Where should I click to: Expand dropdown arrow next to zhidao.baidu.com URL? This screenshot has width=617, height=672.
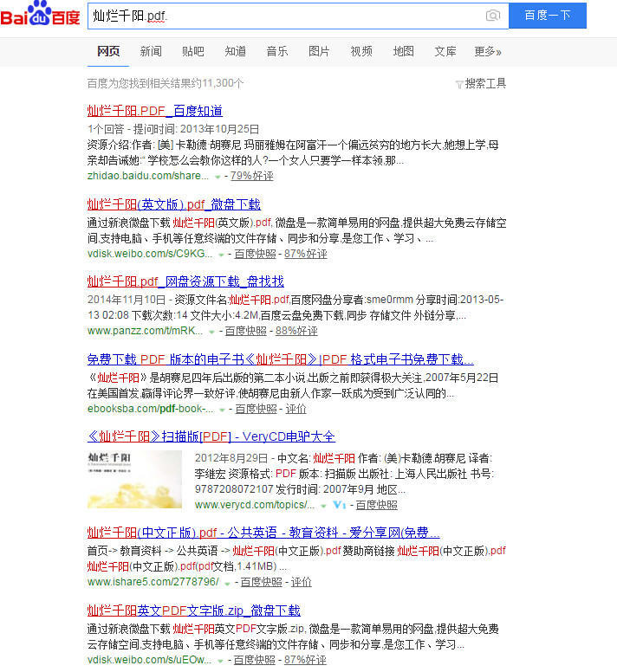click(x=218, y=177)
